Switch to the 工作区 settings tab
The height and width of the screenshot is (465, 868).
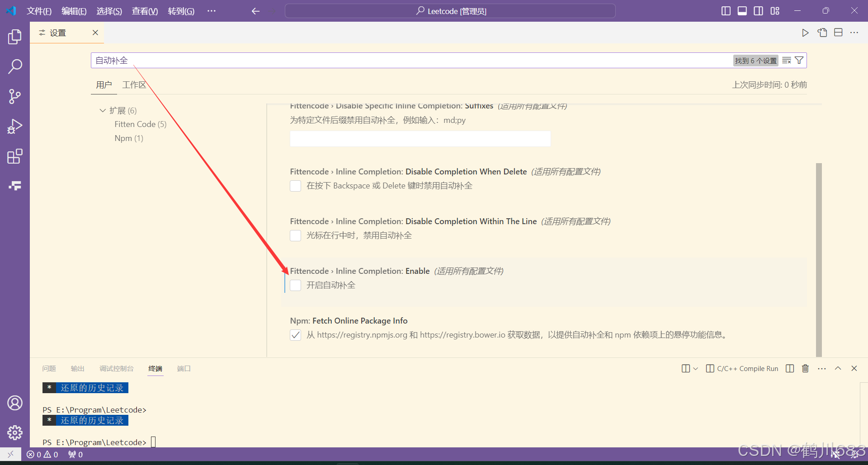[134, 85]
